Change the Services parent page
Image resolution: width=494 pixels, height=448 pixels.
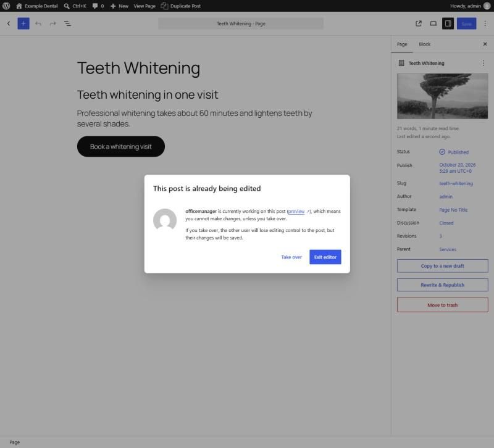(448, 249)
